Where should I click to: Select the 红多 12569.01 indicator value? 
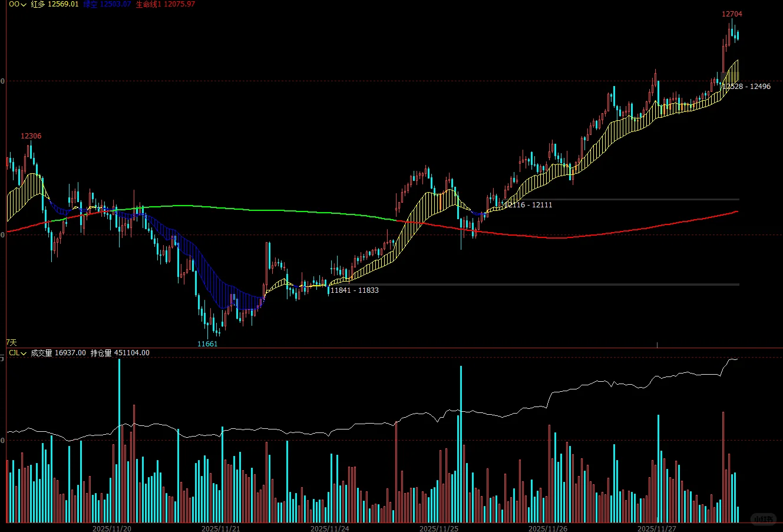(55, 4)
